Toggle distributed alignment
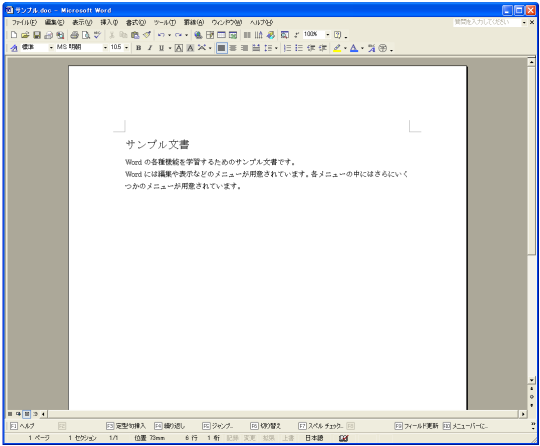540x446 pixels. pos(256,48)
